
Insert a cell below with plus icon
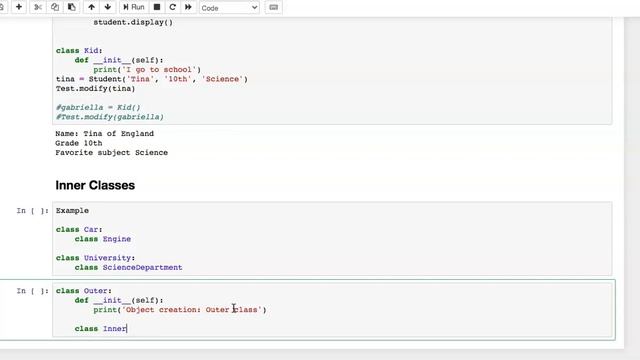19,7
